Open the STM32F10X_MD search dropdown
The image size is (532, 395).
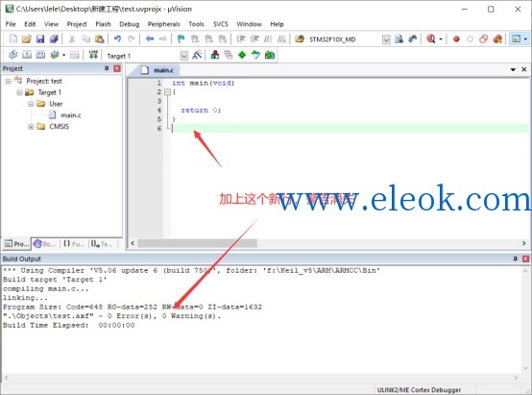click(386, 39)
